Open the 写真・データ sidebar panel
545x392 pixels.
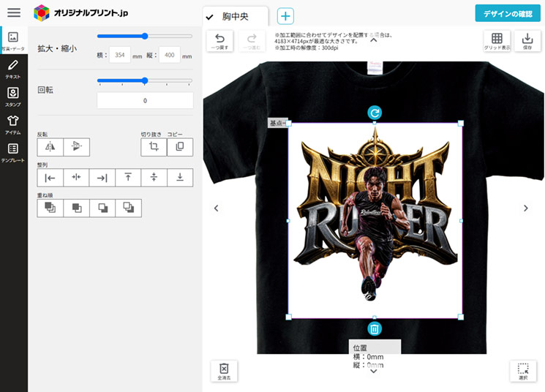pos(13,40)
